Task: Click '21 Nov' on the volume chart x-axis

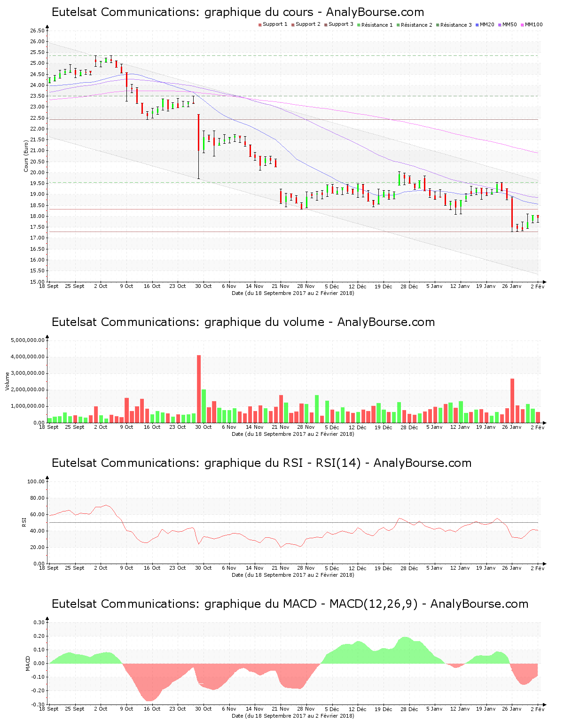Action: [281, 427]
